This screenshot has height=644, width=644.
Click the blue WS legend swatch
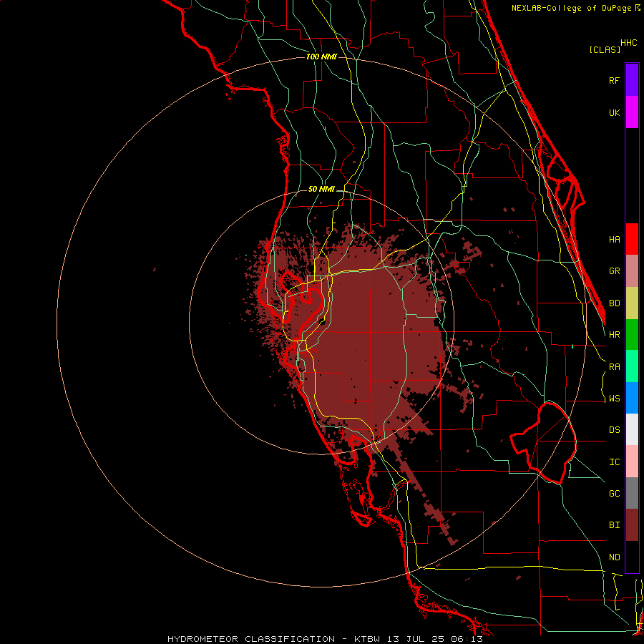pyautogui.click(x=632, y=398)
